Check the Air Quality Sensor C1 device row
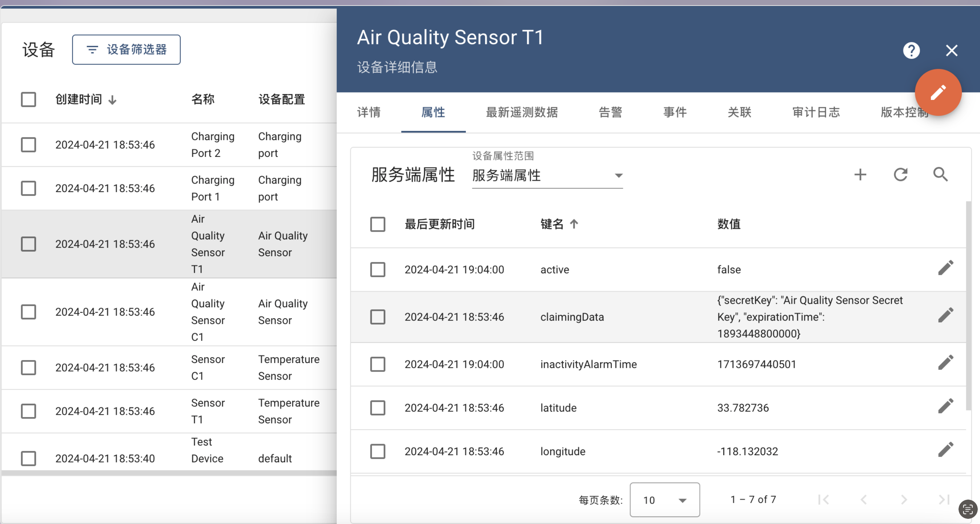980x524 pixels. 29,312
